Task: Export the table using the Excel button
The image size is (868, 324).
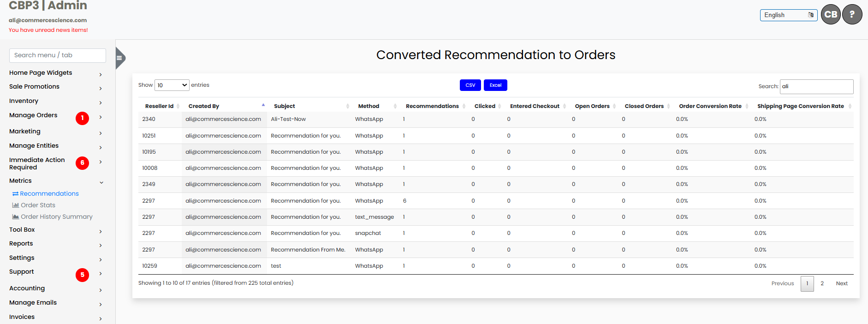Action: tap(495, 85)
